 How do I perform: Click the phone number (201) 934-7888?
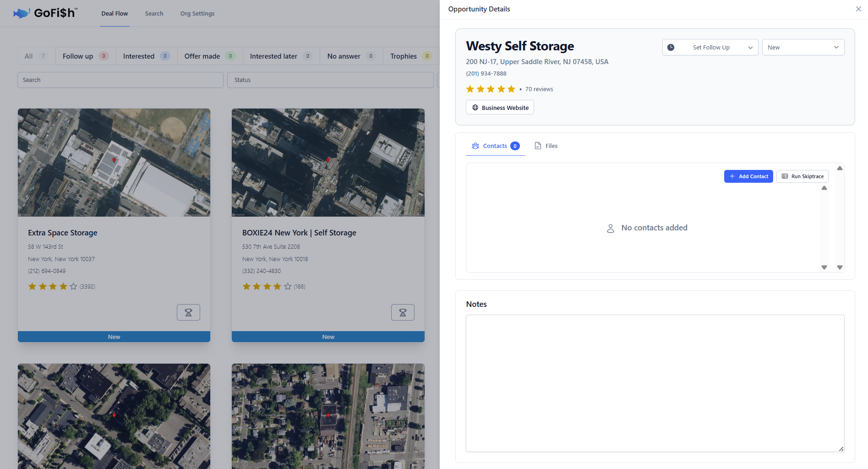[486, 73]
